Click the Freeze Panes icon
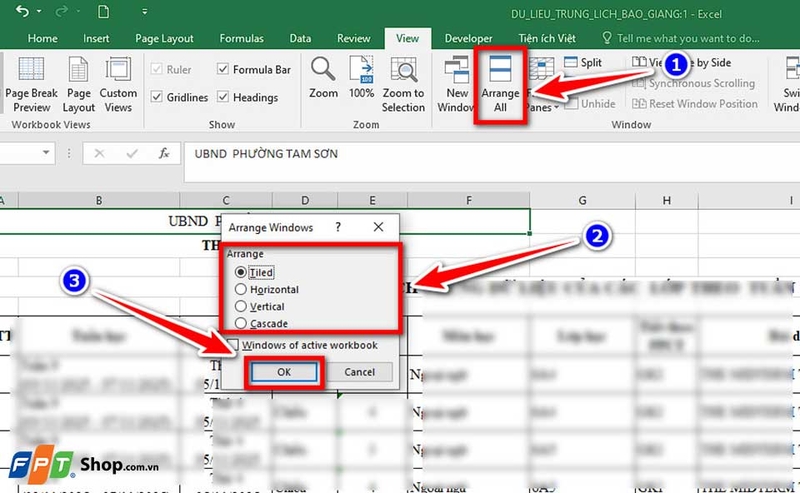Image resolution: width=800 pixels, height=493 pixels. tap(541, 68)
